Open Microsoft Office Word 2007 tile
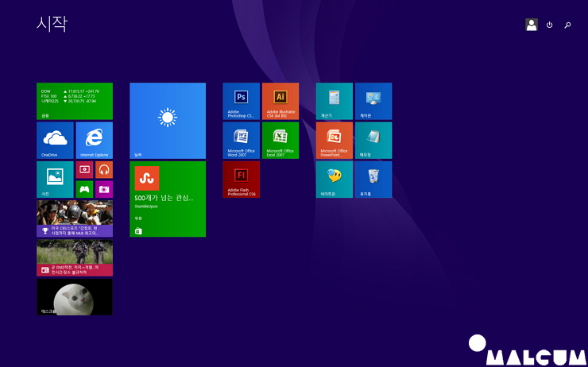588x367 pixels. [241, 140]
